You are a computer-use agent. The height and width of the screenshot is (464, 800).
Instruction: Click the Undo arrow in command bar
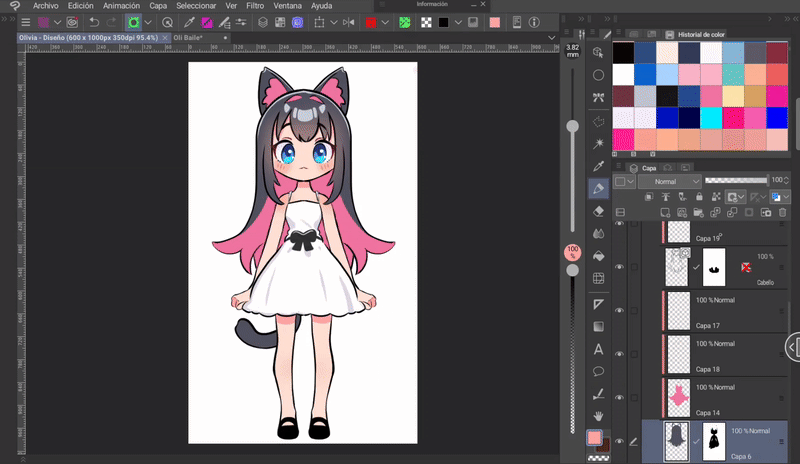click(x=94, y=21)
